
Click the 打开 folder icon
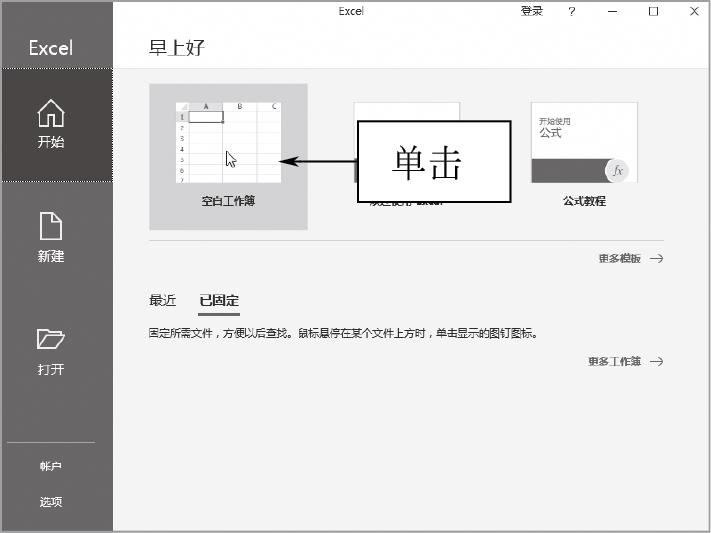click(x=51, y=339)
